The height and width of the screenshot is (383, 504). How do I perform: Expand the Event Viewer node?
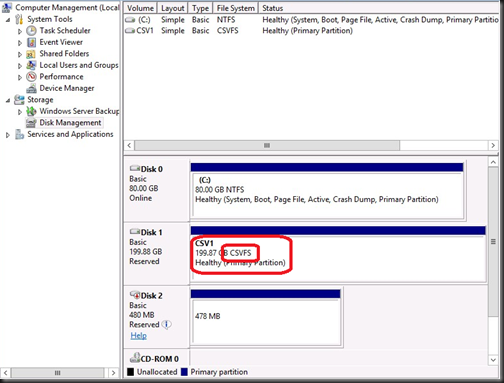click(x=20, y=43)
